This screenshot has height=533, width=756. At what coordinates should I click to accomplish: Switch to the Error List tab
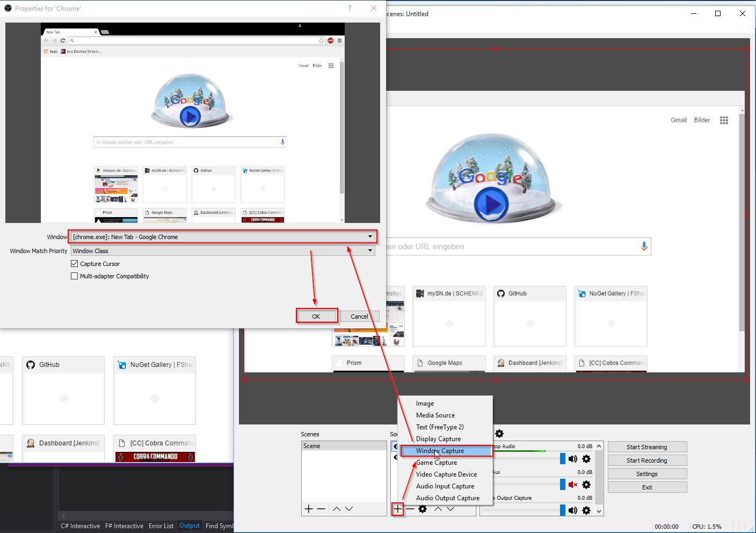pyautogui.click(x=161, y=526)
